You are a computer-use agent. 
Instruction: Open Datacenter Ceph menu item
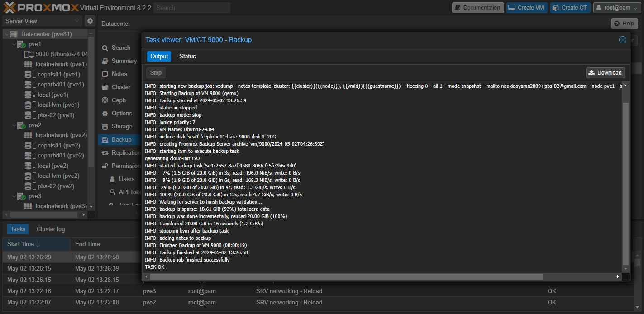pyautogui.click(x=119, y=100)
